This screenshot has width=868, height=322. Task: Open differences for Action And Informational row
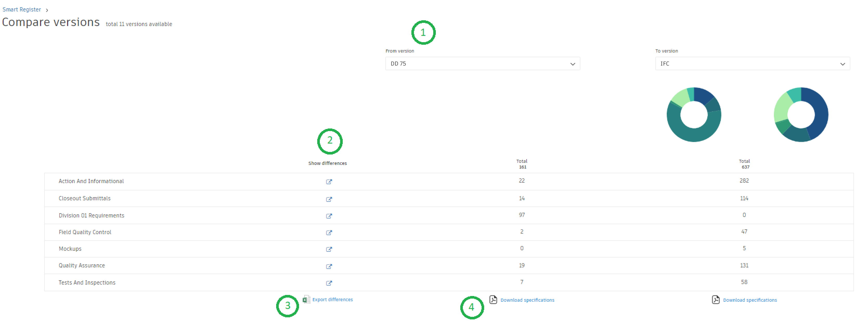[x=329, y=181]
